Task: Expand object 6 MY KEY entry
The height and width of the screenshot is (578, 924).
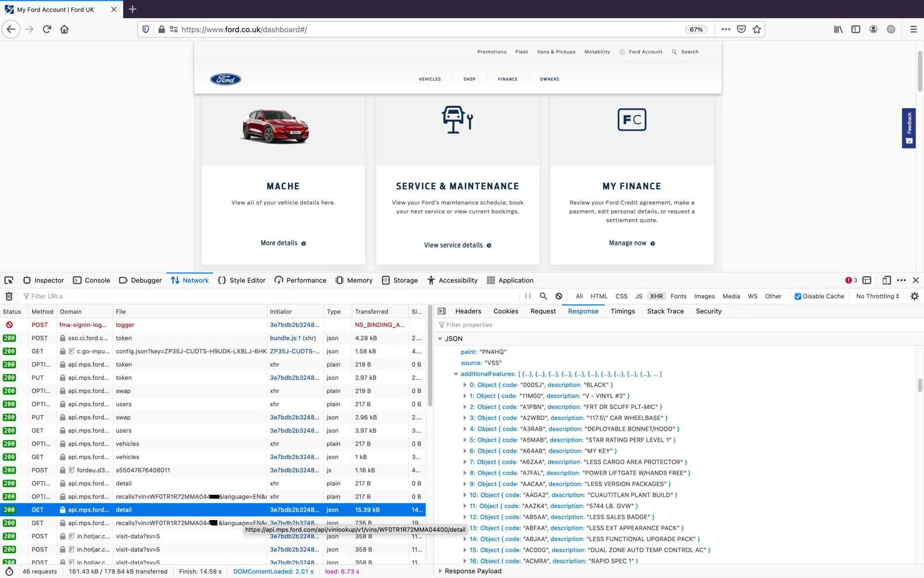Action: pos(464,451)
